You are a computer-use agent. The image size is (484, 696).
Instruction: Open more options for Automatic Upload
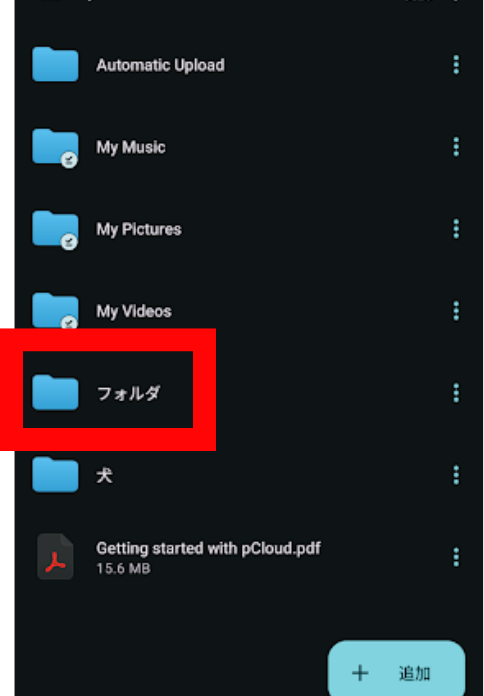[x=456, y=65]
